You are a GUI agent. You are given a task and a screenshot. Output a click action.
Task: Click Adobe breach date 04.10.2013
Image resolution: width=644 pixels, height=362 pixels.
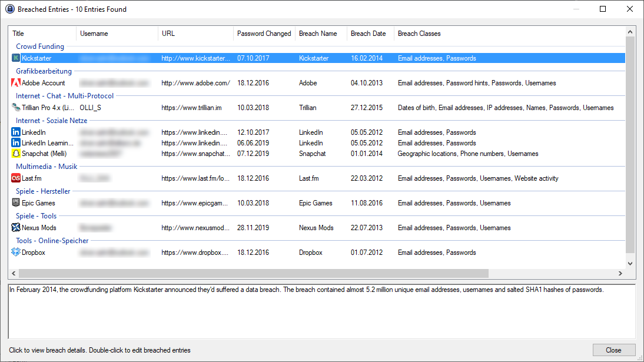366,83
